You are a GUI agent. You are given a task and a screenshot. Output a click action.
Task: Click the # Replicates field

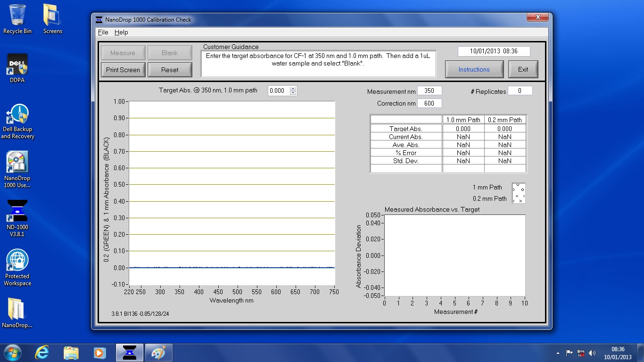[520, 91]
